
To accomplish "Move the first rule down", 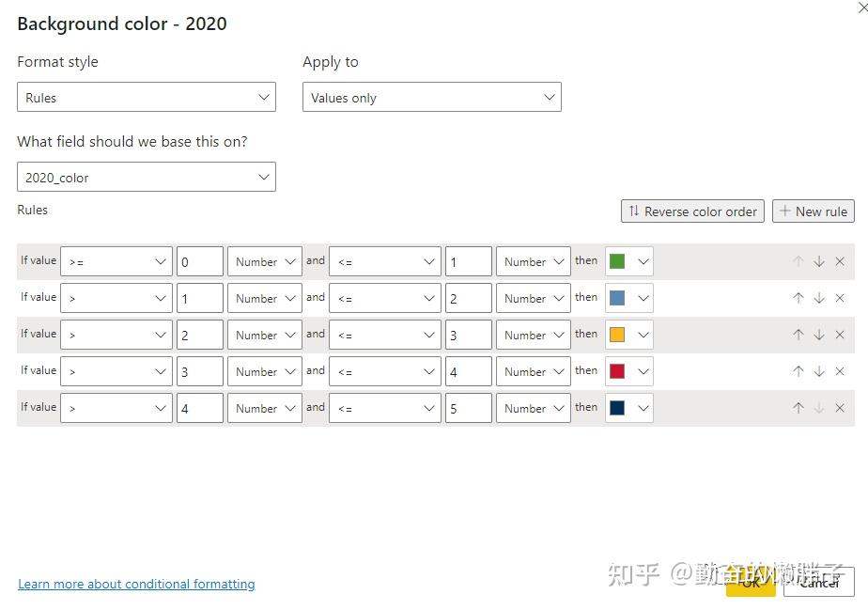I will [x=819, y=261].
